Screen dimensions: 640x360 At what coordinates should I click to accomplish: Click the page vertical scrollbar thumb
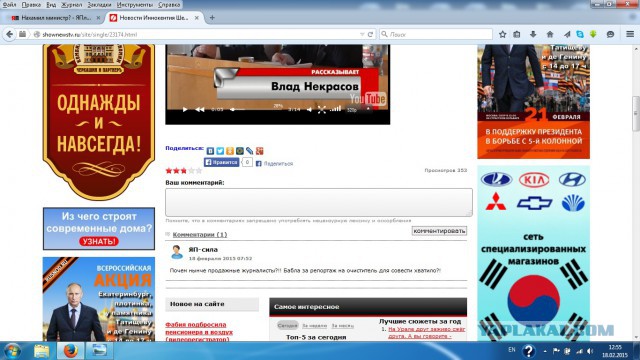click(636, 113)
